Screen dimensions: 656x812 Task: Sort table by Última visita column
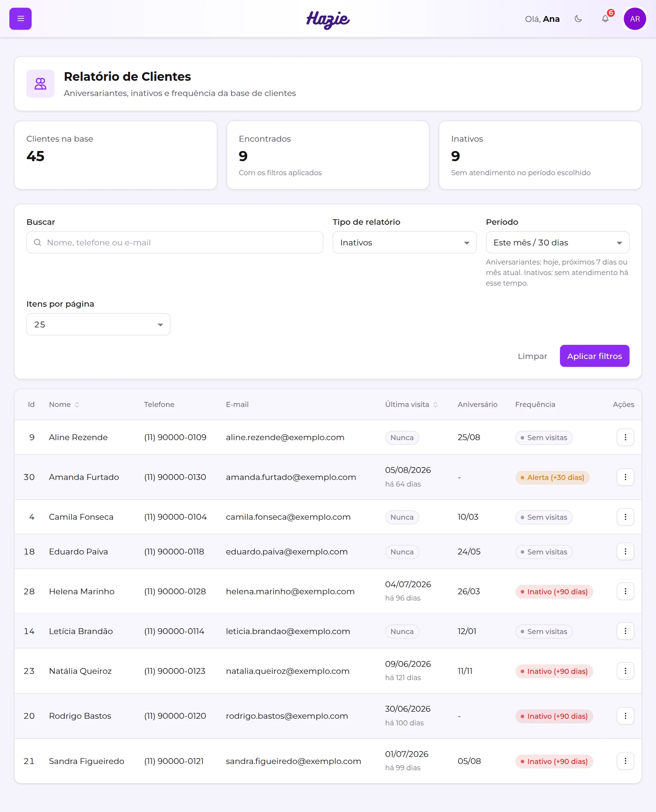pyautogui.click(x=411, y=405)
